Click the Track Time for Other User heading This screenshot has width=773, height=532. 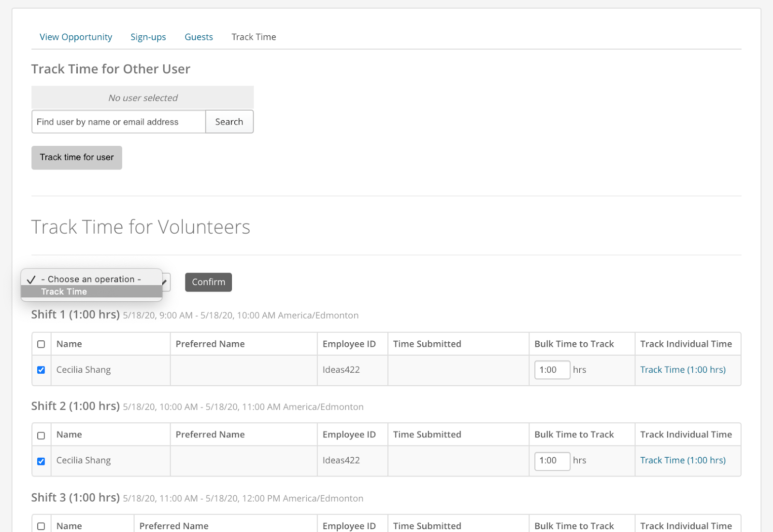click(x=111, y=69)
